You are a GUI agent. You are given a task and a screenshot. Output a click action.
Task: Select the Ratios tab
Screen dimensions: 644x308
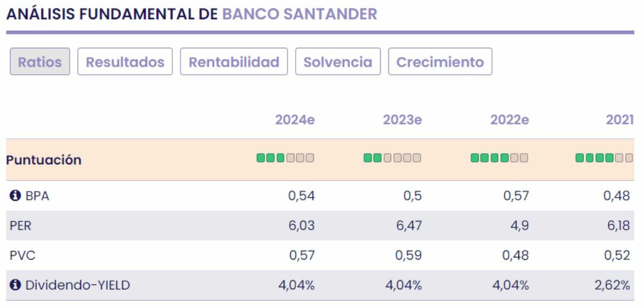pyautogui.click(x=40, y=62)
